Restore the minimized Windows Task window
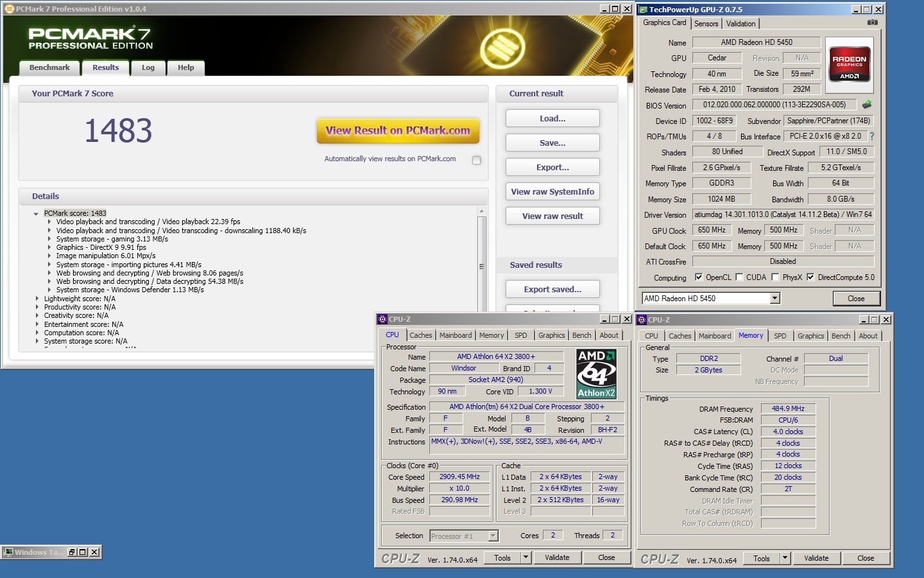This screenshot has width=924, height=578. [x=72, y=552]
